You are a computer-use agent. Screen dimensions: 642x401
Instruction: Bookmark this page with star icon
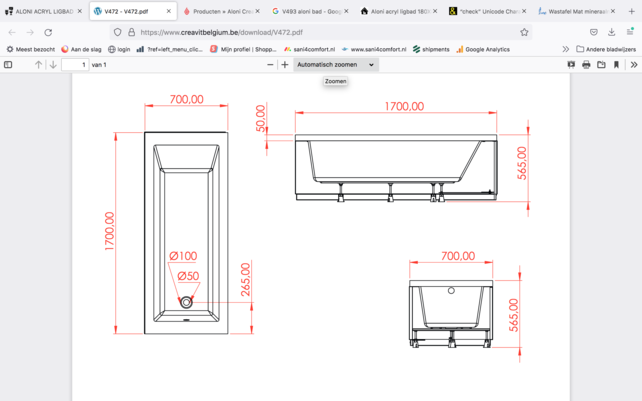click(524, 32)
